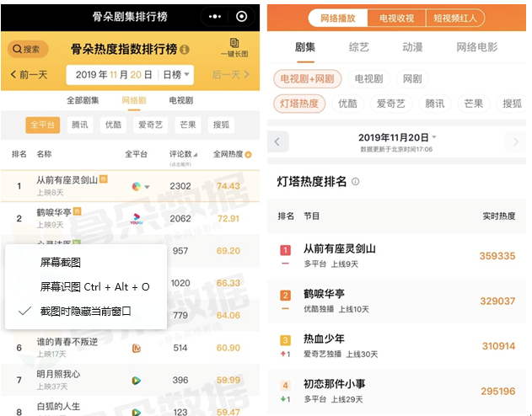Switch to 网络播放 segment
The image size is (532, 416).
coord(338,18)
